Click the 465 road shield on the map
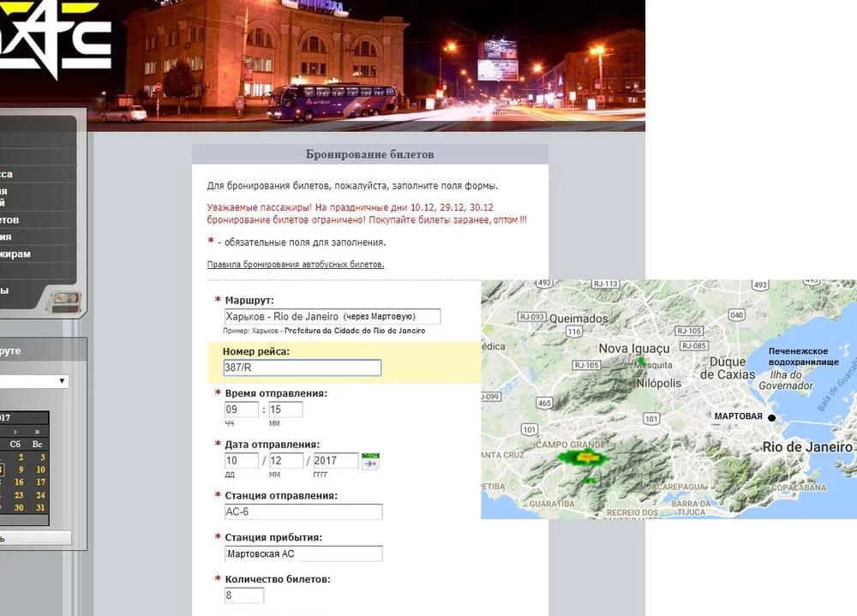The image size is (857, 616). click(544, 404)
